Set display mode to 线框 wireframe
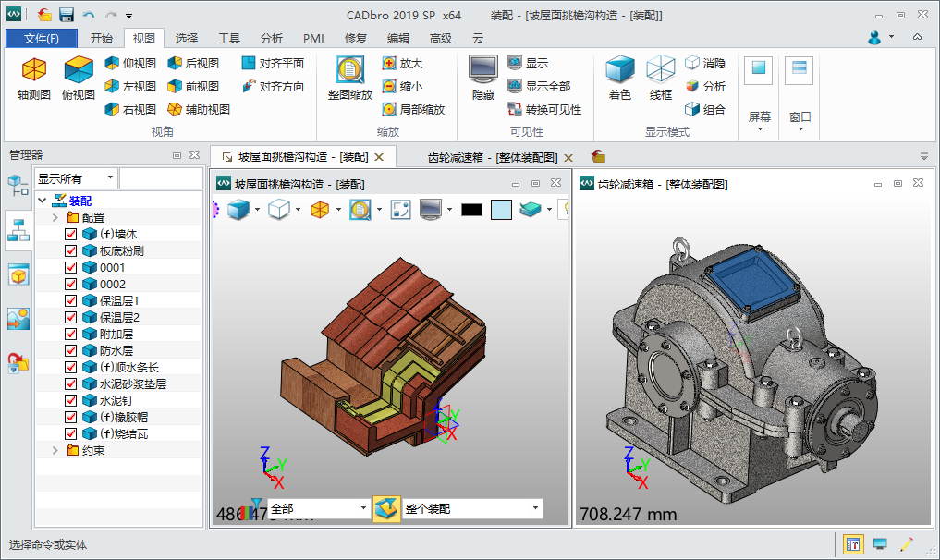Screen dimensions: 940x560 point(661,78)
